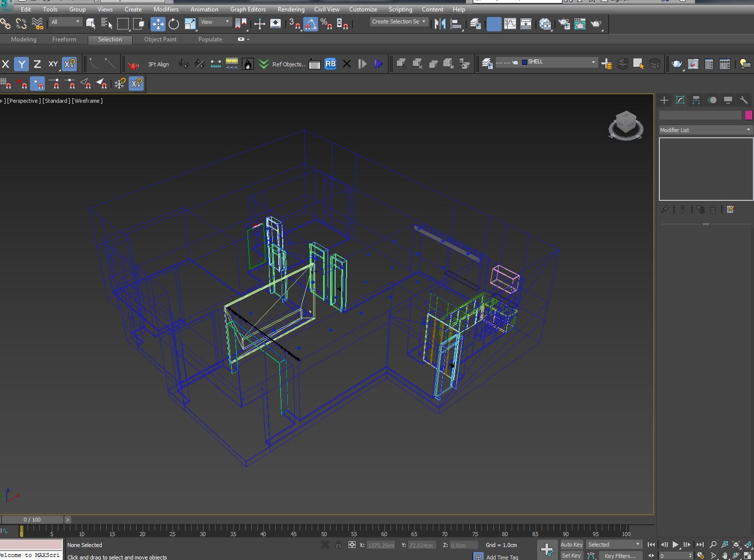
Task: Click the object name field in Modify panel
Action: pos(700,115)
